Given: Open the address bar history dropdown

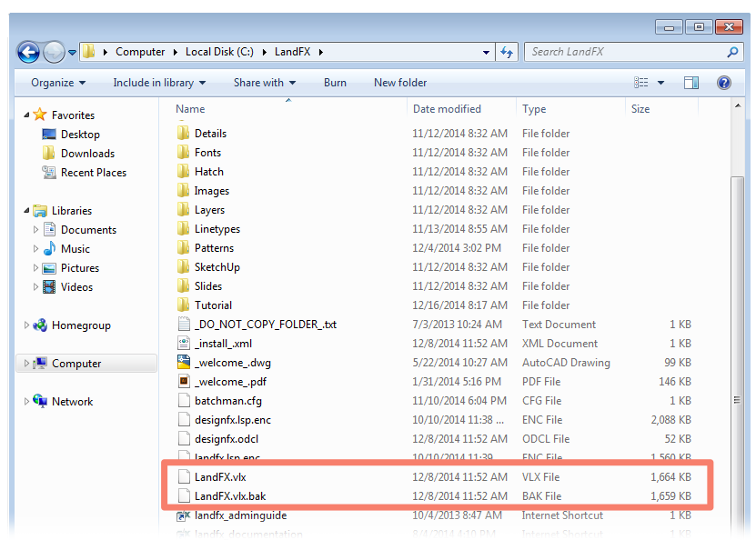Looking at the screenshot, I should (x=485, y=52).
